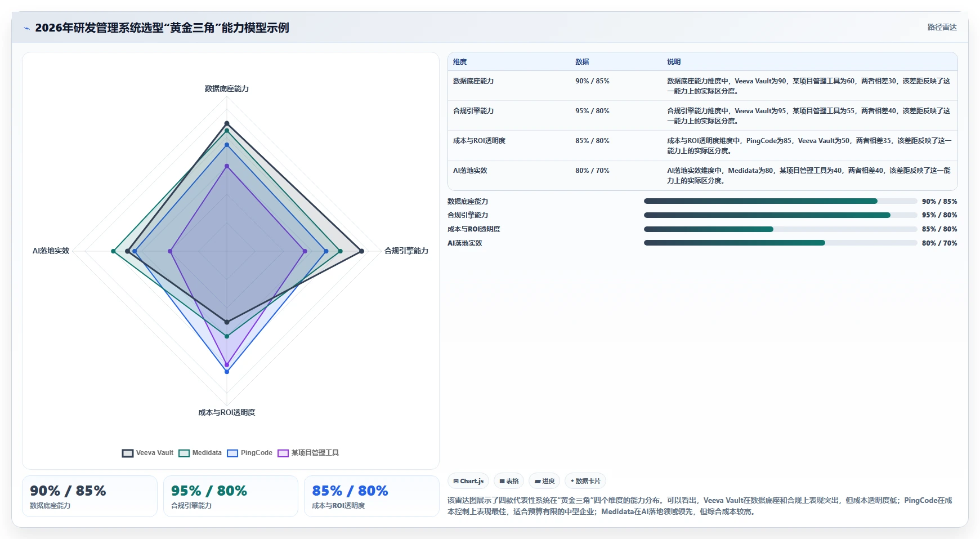Screen dimensions: 980x539
Task: Select the AI落地实效 table row cell
Action: pyautogui.click(x=470, y=171)
